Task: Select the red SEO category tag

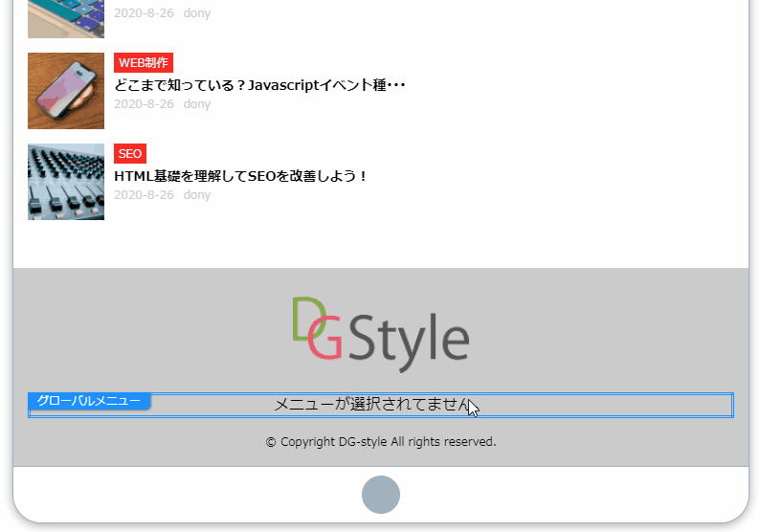Action: (130, 153)
